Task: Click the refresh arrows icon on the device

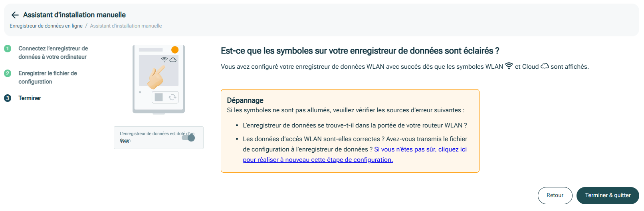Action: (x=172, y=97)
